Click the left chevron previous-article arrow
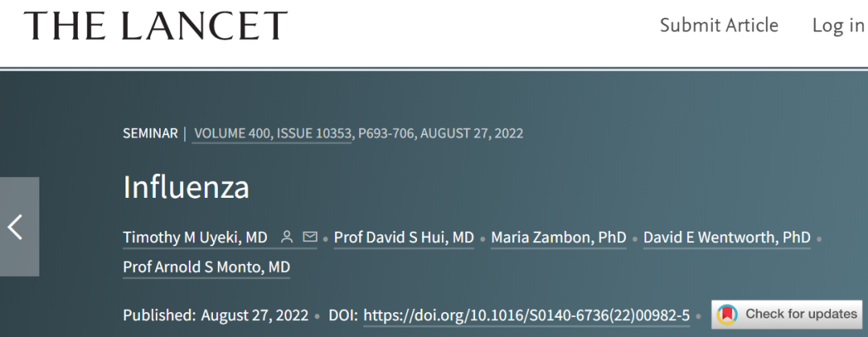This screenshot has height=337, width=868. (16, 227)
